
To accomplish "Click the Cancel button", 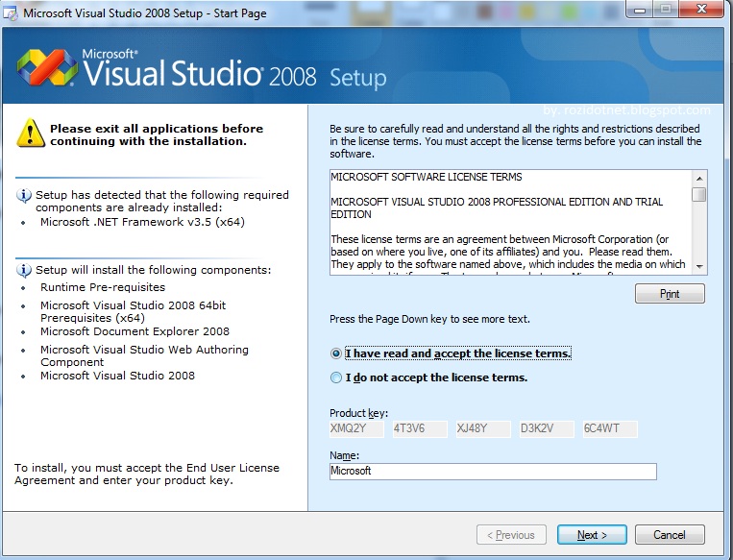I will pyautogui.click(x=670, y=535).
